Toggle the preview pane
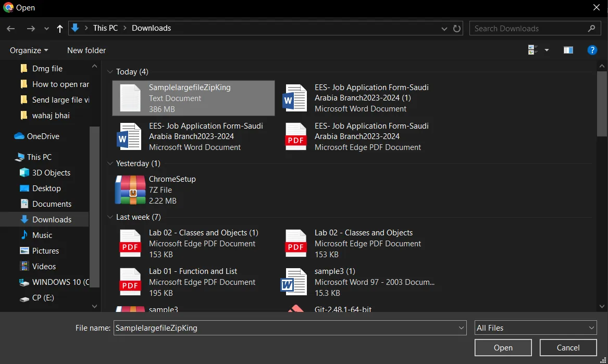Screen dimensions: 608x364 click(568, 50)
